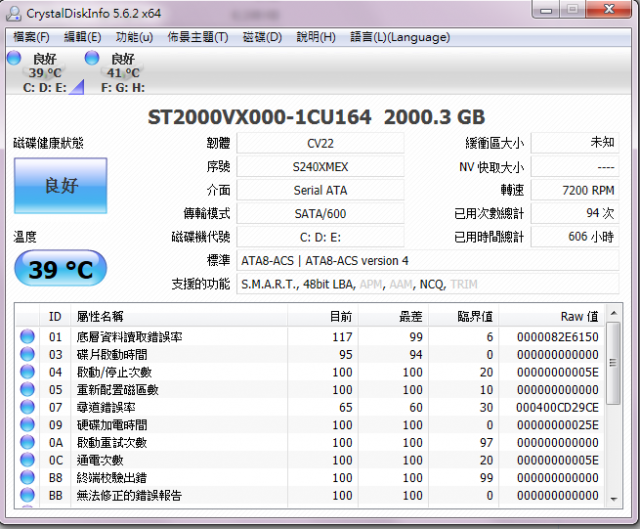Image resolution: width=640 pixels, height=529 pixels.
Task: Click the status orb for attribute B8
Action: coord(27,477)
